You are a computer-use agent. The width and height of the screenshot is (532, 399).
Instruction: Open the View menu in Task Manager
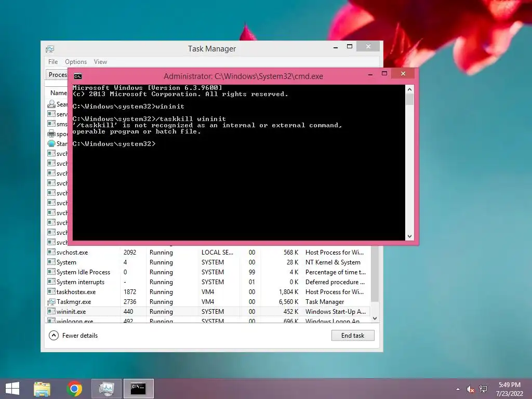point(100,62)
